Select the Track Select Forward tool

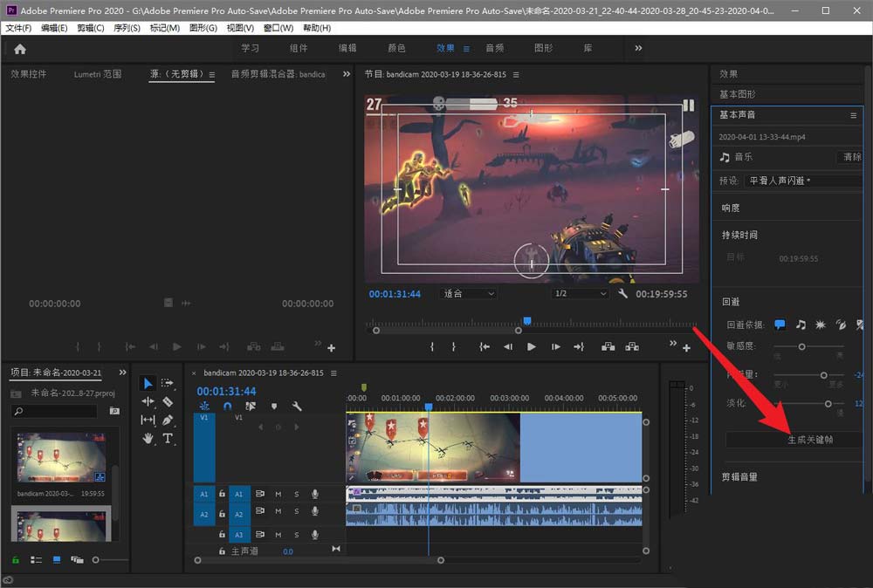click(x=167, y=383)
